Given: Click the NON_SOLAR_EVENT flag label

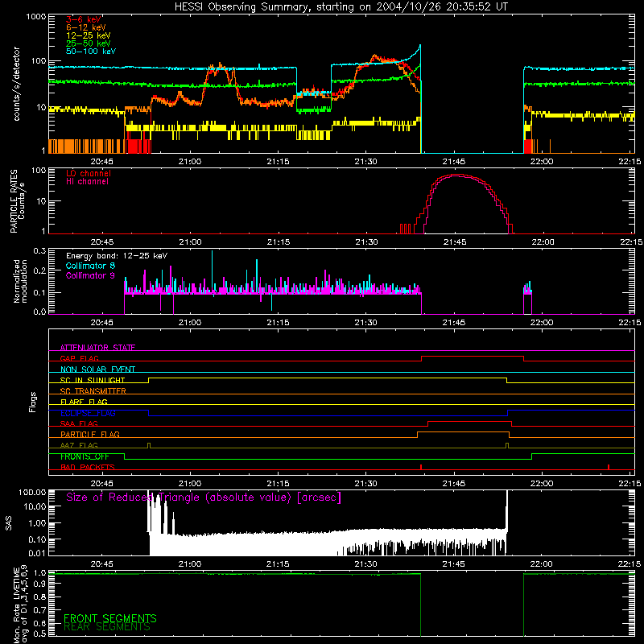Looking at the screenshot, I should pos(97,369).
